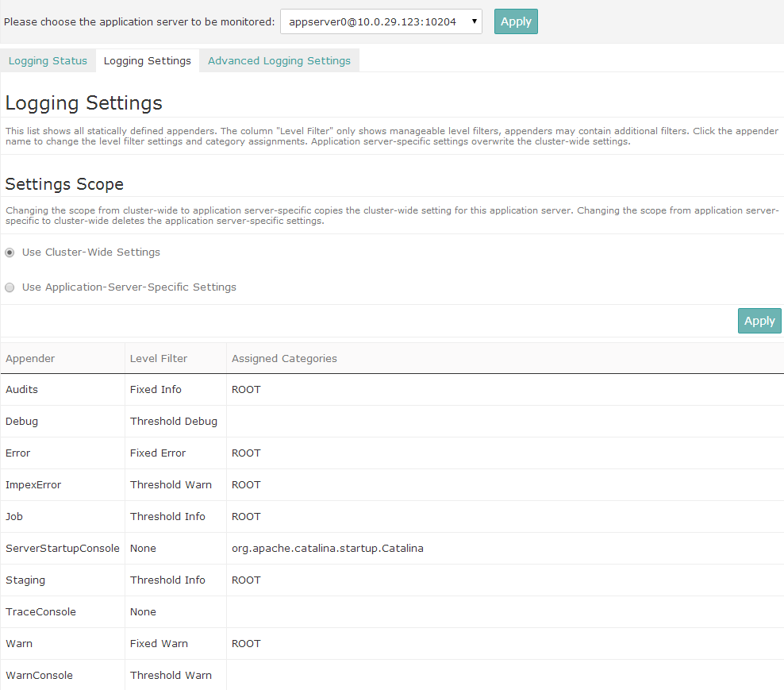
Task: Open the Audits appender settings
Action: point(21,389)
